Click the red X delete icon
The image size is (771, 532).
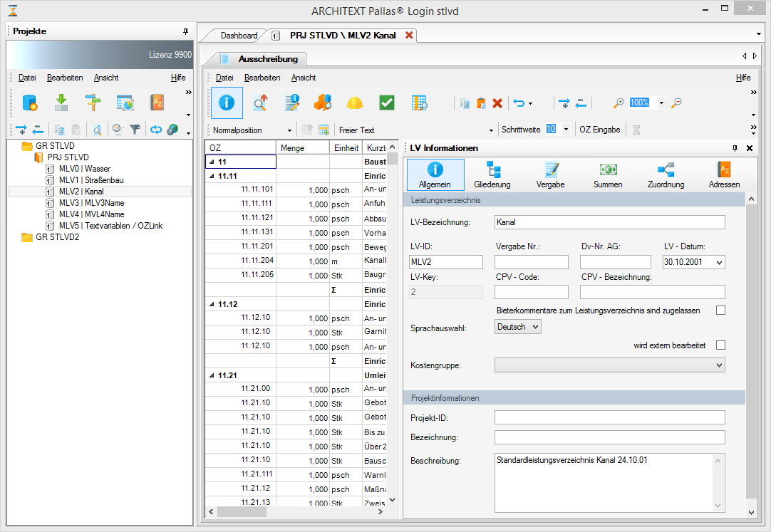[497, 103]
